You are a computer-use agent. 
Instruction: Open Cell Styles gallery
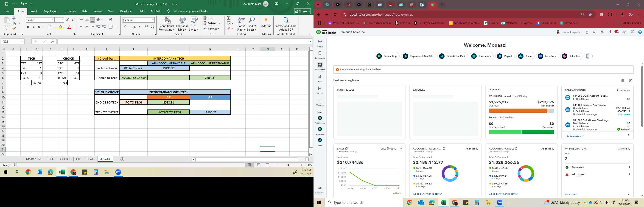tap(194, 24)
